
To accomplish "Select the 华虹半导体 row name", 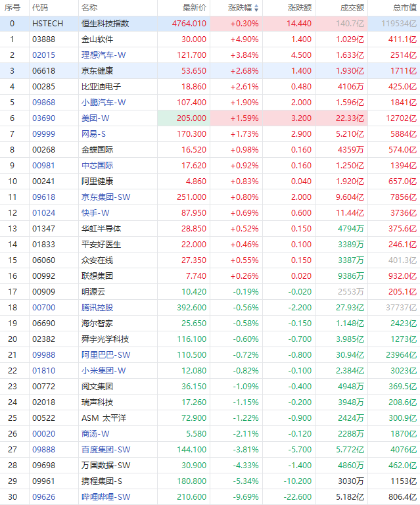I will tap(101, 229).
